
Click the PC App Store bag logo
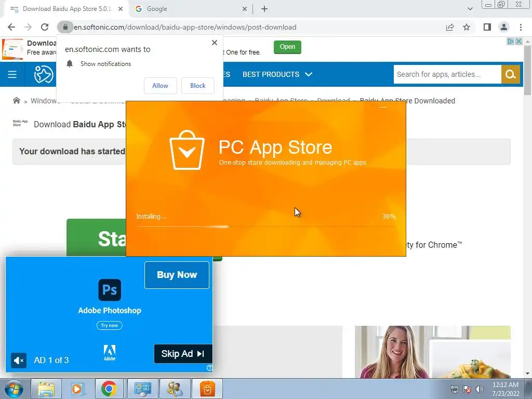[x=187, y=150]
